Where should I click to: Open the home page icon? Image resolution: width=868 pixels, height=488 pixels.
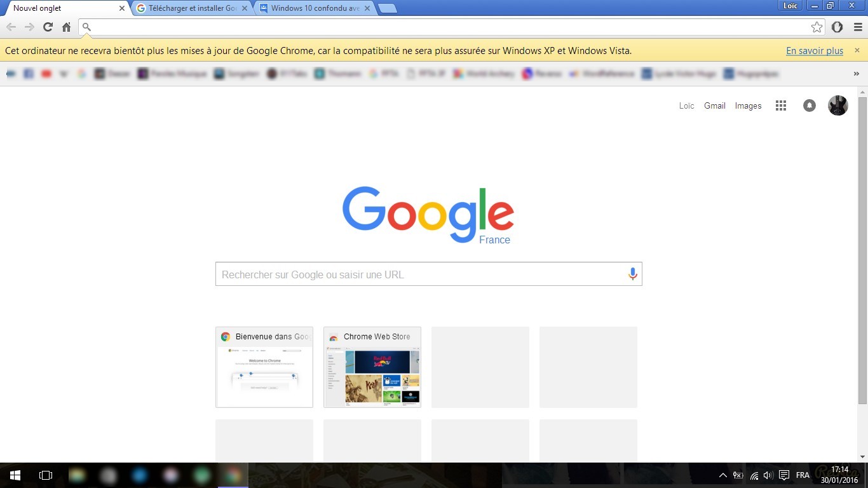click(x=66, y=27)
